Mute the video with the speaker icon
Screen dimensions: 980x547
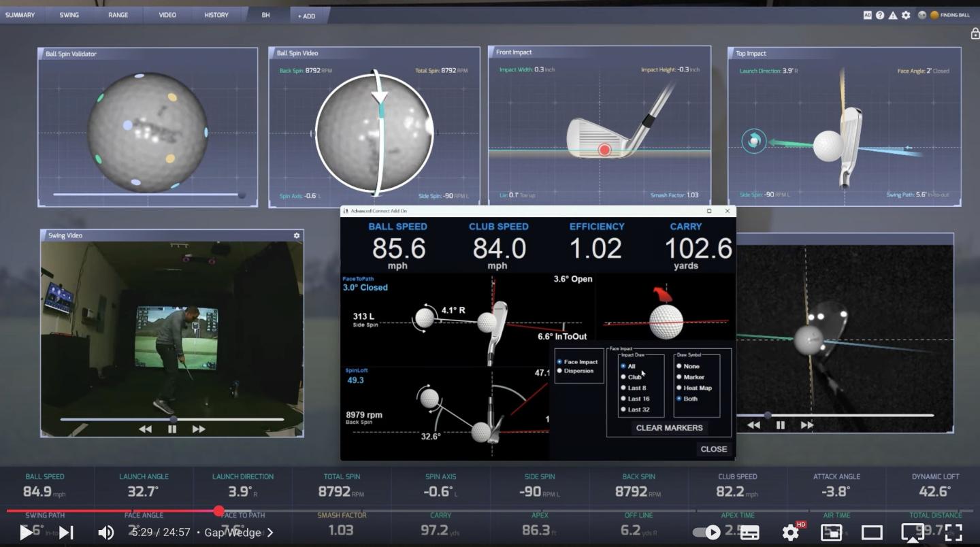(x=106, y=532)
